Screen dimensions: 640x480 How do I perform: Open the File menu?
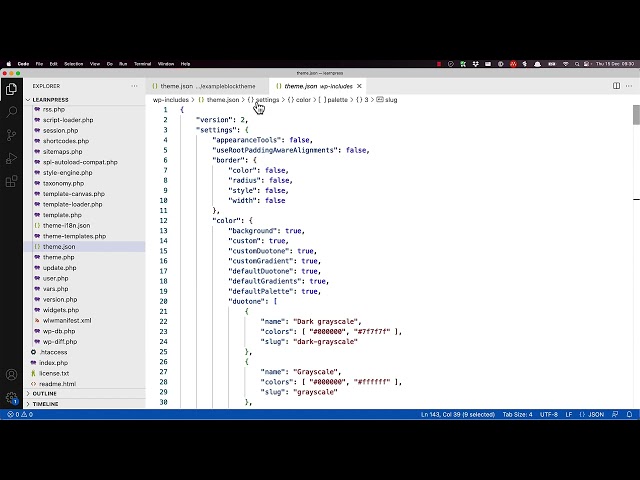(x=39, y=64)
